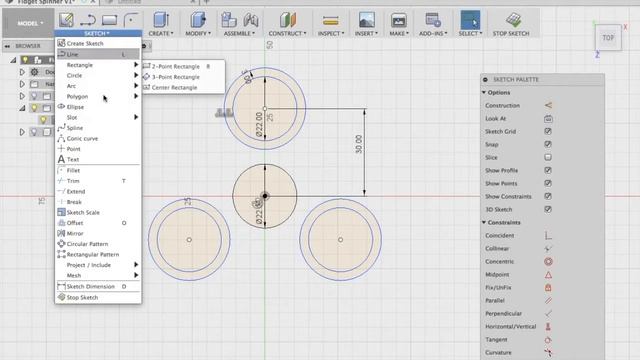Click the Create extrude icon

[161, 20]
